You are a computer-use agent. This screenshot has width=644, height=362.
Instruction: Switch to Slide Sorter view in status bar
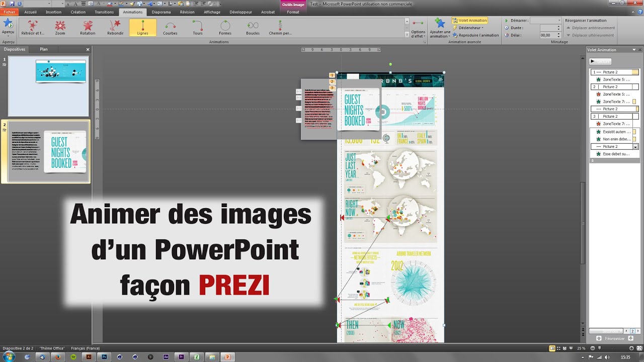point(559,348)
